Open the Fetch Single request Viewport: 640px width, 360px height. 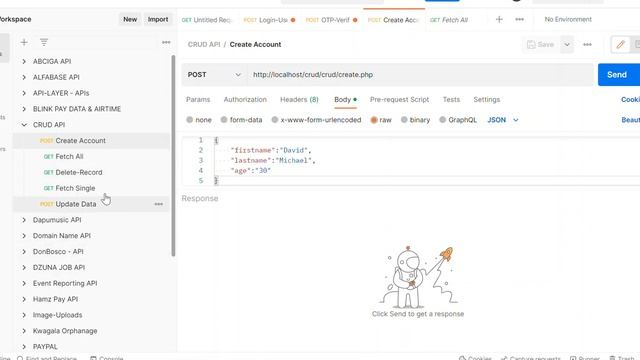(75, 188)
